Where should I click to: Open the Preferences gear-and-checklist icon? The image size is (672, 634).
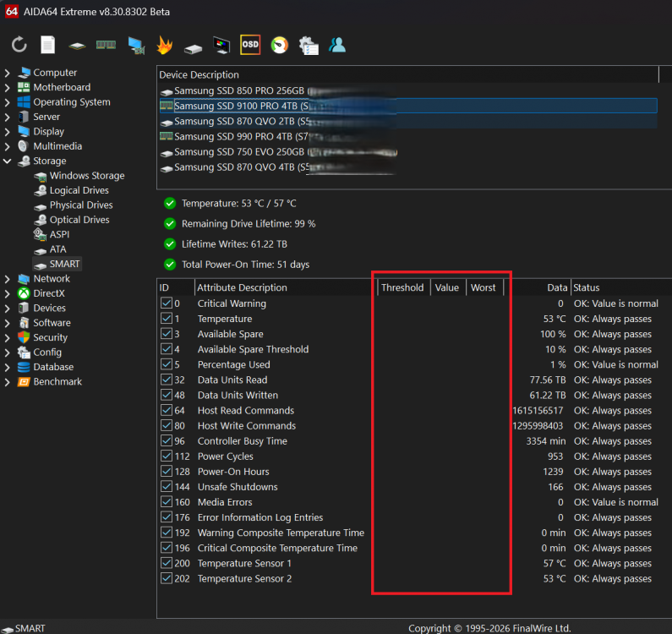point(309,46)
